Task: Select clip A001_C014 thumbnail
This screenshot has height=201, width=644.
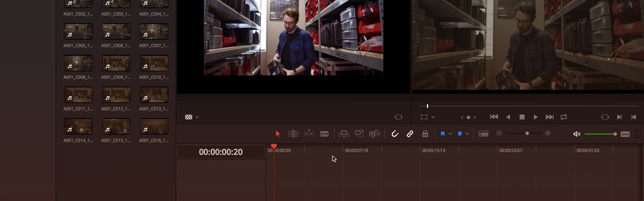Action: (78, 126)
